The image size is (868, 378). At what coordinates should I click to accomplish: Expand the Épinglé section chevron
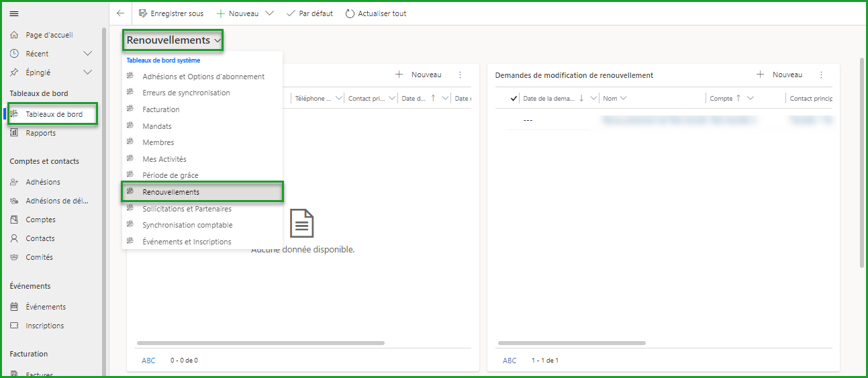click(87, 73)
